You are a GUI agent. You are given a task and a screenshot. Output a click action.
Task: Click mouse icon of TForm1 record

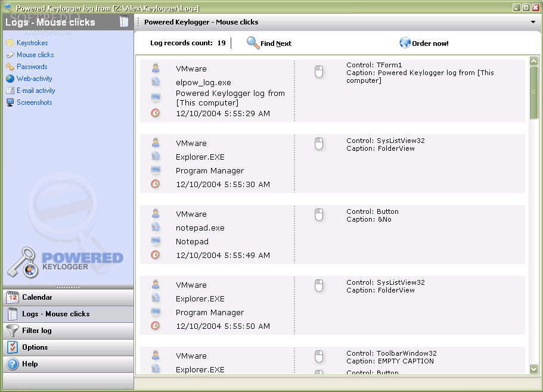tap(319, 71)
